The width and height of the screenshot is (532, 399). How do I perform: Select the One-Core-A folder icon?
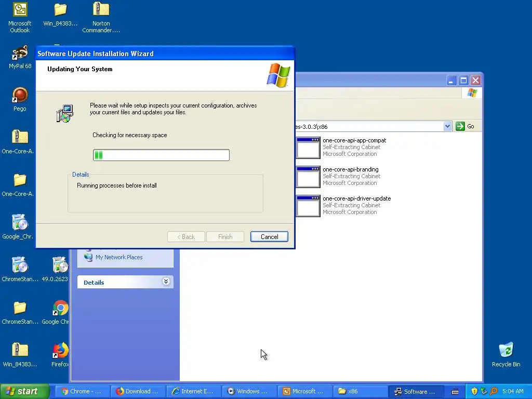pos(20,180)
